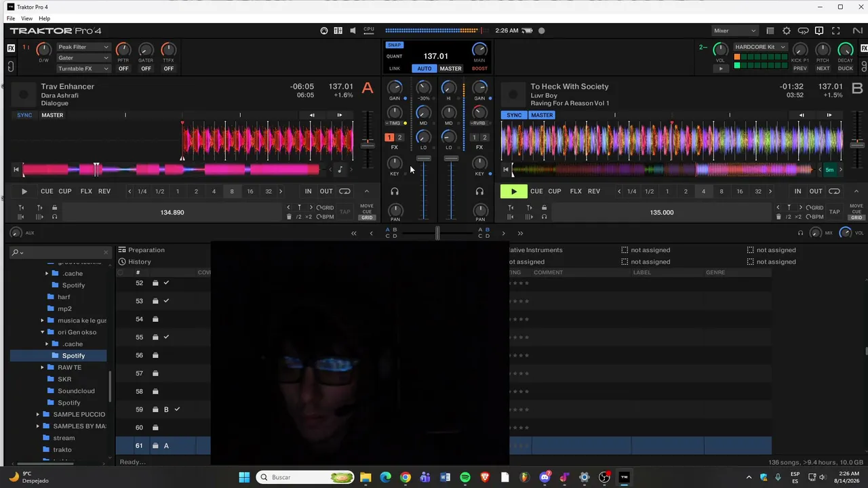The height and width of the screenshot is (488, 868).
Task: Toggle MASTER on deck B
Action: point(542,115)
